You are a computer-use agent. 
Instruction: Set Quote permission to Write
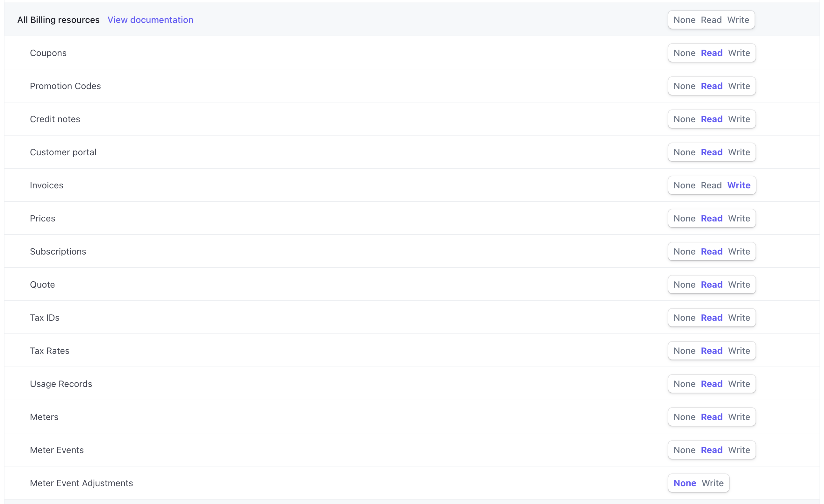(x=739, y=284)
